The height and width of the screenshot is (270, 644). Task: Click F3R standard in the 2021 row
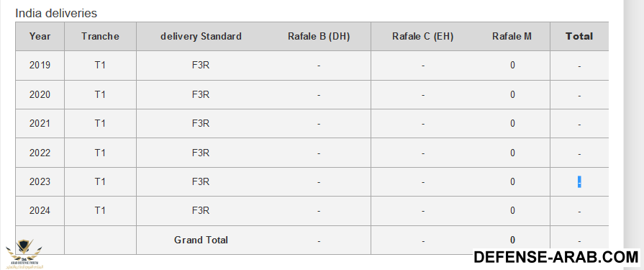pos(201,124)
